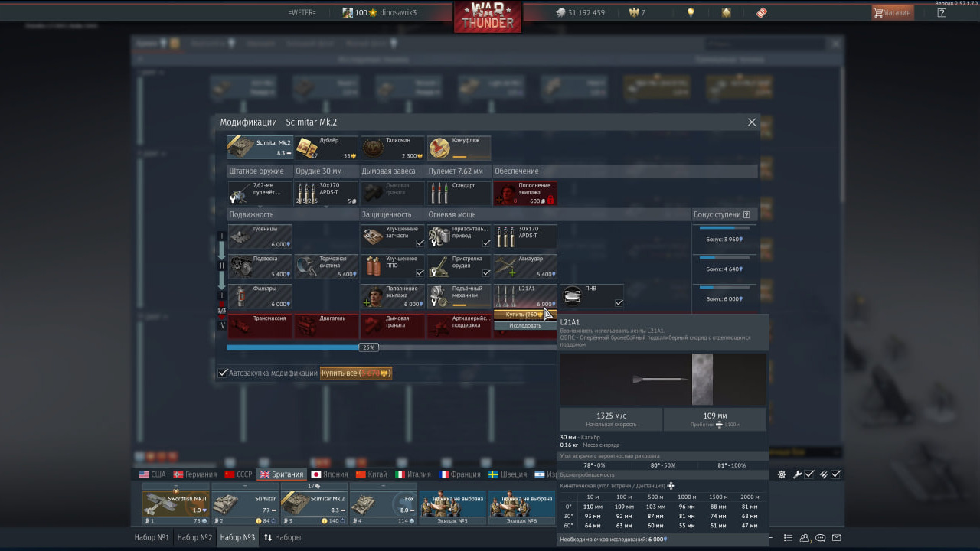Open the contacts people icon
The height and width of the screenshot is (551, 980).
point(805,538)
